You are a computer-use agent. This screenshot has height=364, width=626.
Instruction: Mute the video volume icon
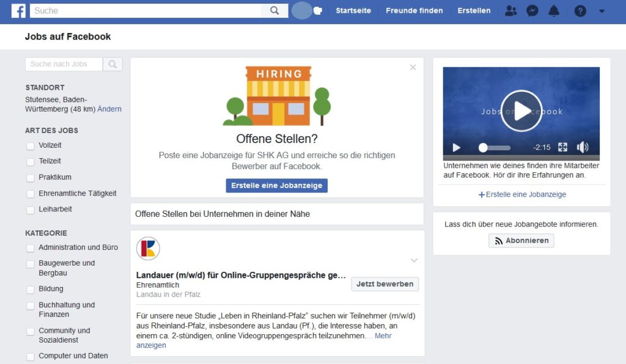pyautogui.click(x=583, y=147)
